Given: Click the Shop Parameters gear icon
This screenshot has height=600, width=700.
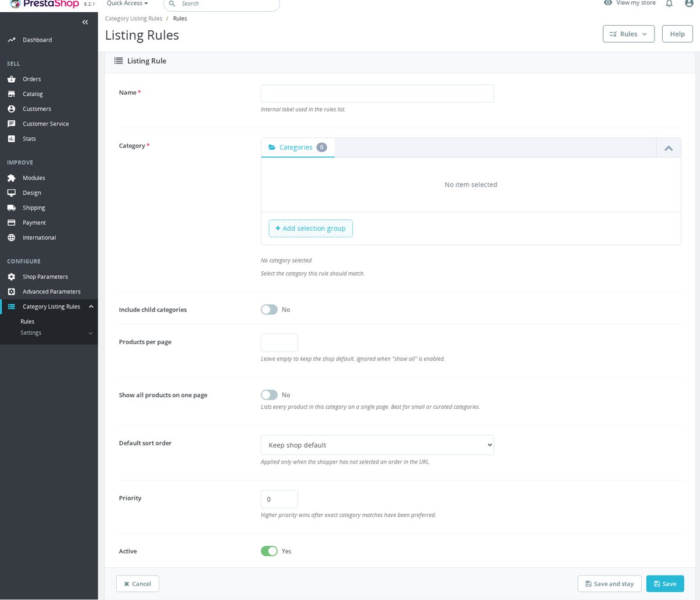Looking at the screenshot, I should [11, 276].
